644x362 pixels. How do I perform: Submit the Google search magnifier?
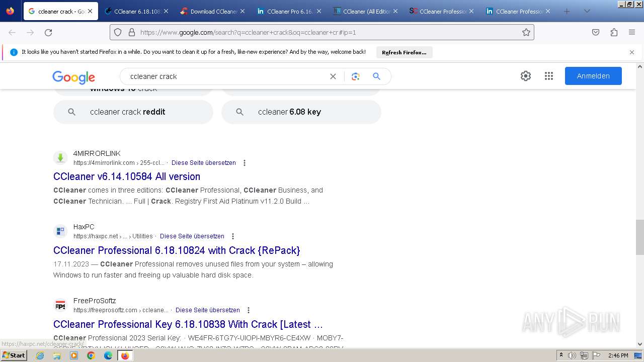pyautogui.click(x=376, y=76)
